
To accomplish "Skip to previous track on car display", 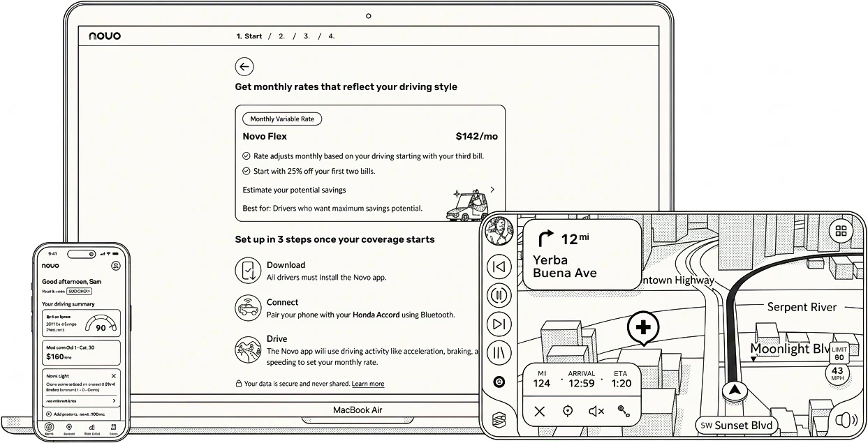I will pyautogui.click(x=499, y=266).
